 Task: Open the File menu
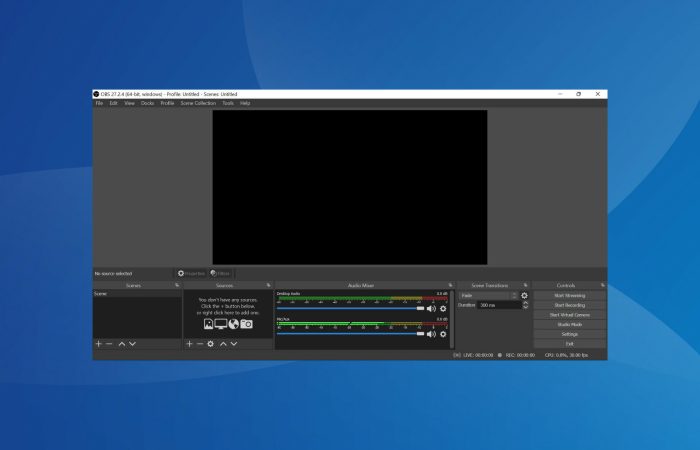(x=99, y=103)
